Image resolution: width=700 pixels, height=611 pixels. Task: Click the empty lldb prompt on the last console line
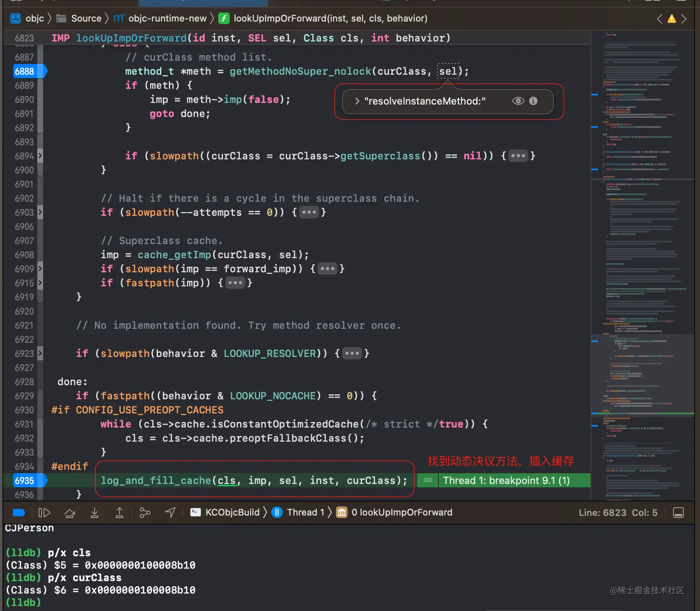pos(23,603)
